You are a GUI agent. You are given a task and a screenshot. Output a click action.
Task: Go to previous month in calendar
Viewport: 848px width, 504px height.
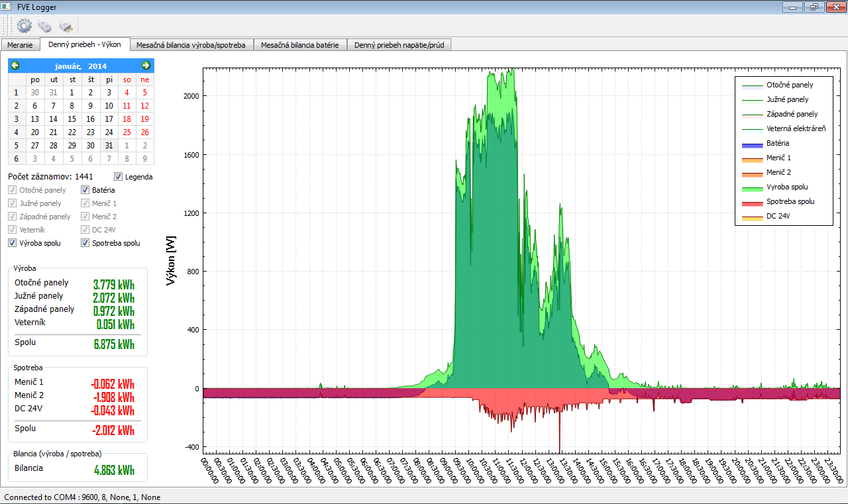click(x=15, y=66)
